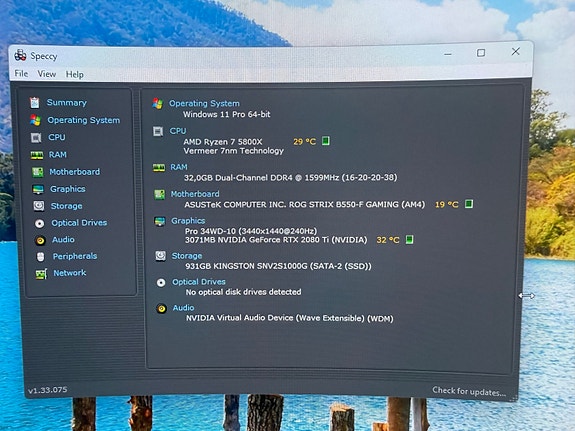Click the green GPU temperature indicator
575x431 pixels.
point(410,240)
